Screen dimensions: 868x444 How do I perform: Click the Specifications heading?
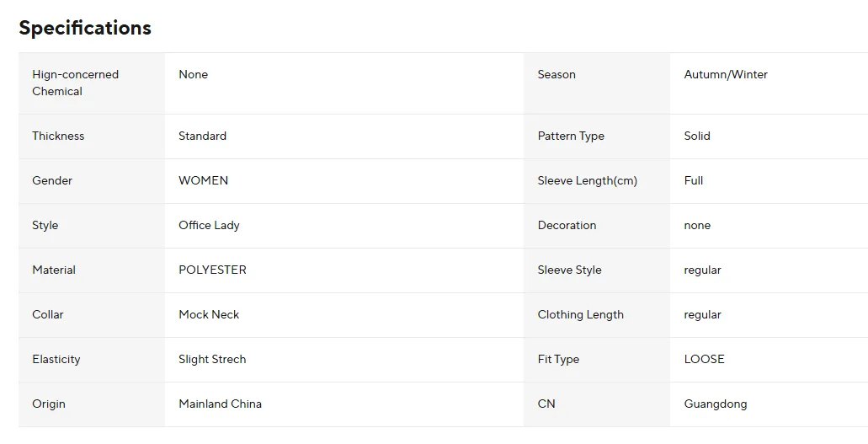85,28
